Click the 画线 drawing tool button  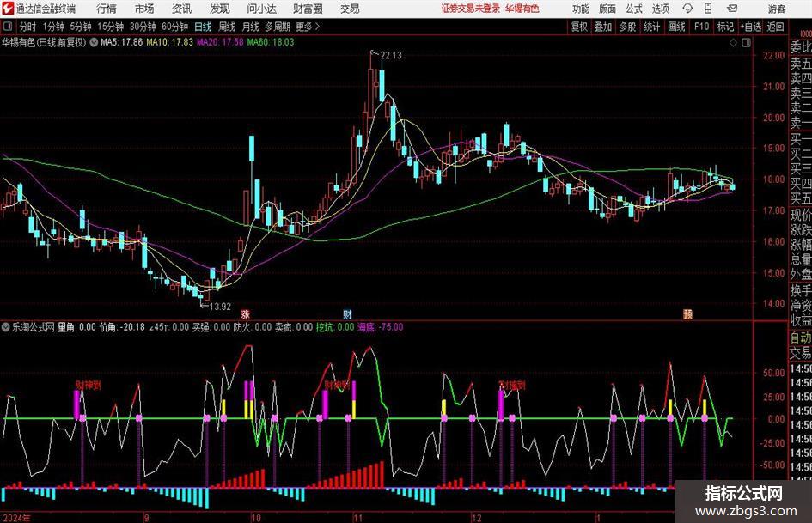pos(677,27)
